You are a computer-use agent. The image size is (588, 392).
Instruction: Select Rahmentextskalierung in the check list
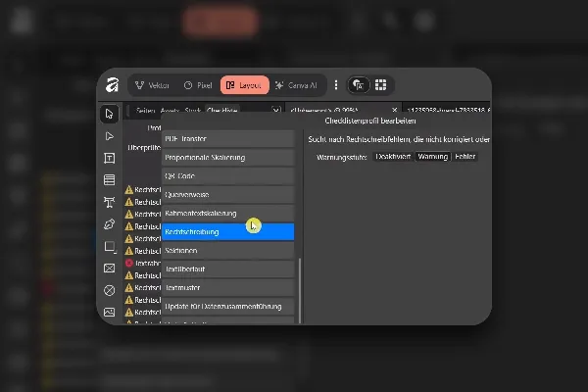pyautogui.click(x=228, y=213)
